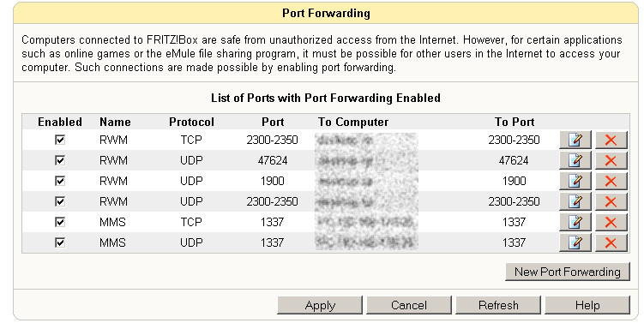Screen dimensions: 644x329
Task: Edit the MMS TCP 1337 rule
Action: [575, 222]
